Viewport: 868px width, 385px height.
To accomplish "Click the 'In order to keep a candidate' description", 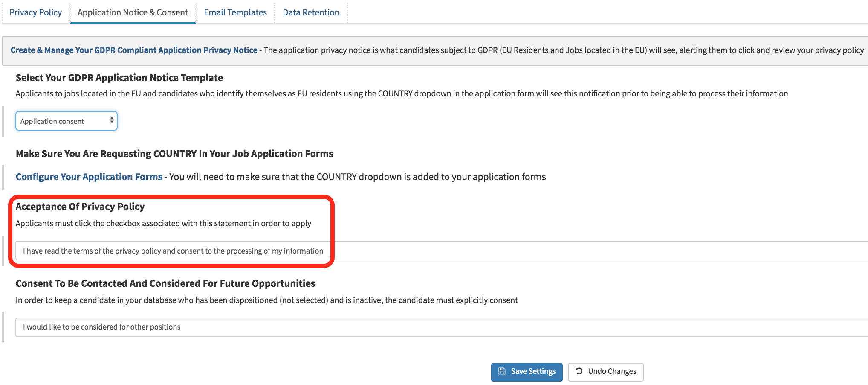I will (266, 300).
